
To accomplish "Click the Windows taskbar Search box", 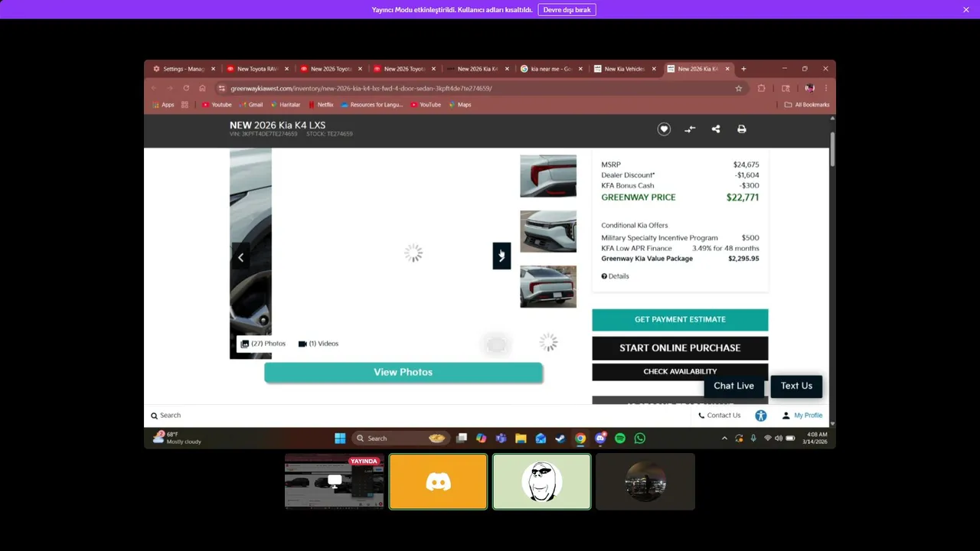I will point(400,439).
